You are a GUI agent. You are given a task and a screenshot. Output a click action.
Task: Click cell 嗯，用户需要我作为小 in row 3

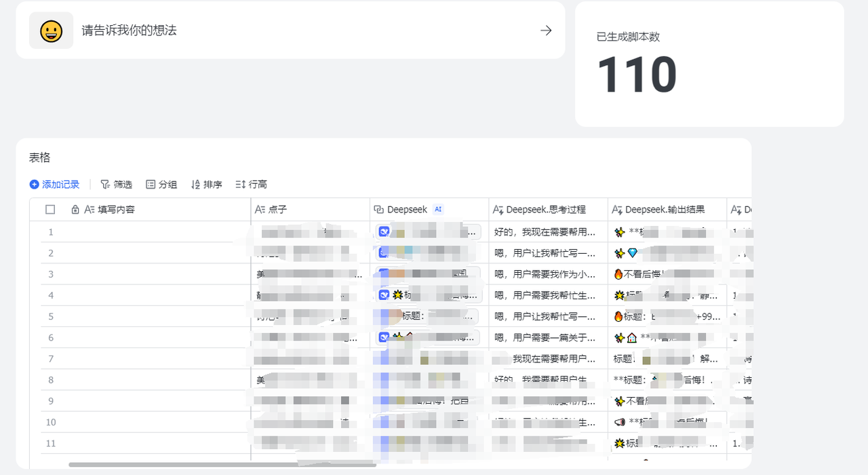(548, 274)
